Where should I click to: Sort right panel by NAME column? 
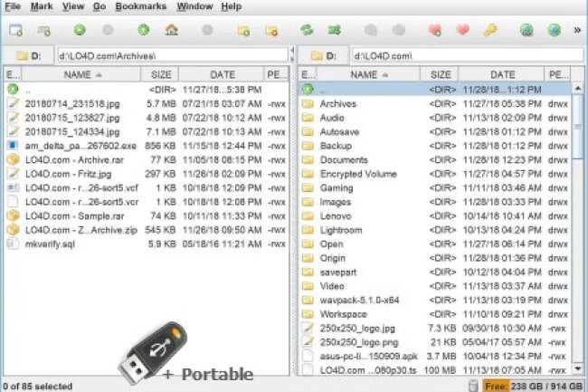368,74
